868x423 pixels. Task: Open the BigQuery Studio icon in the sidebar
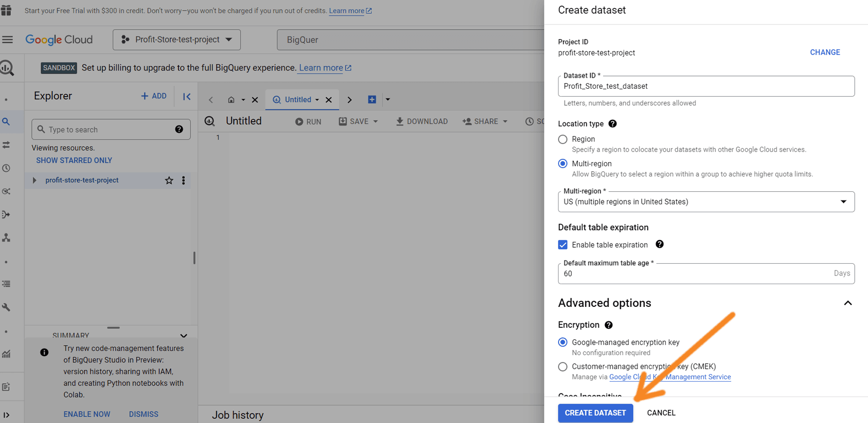(x=7, y=68)
